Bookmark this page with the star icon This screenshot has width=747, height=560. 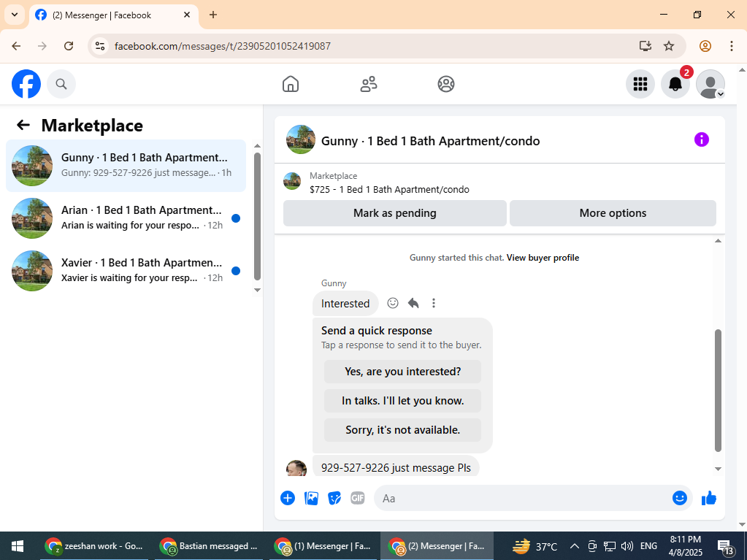click(x=669, y=46)
